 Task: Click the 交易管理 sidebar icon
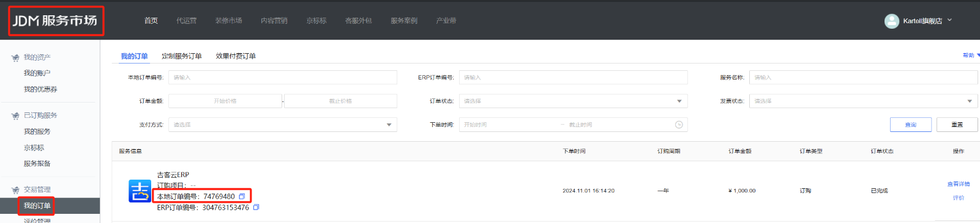15,190
